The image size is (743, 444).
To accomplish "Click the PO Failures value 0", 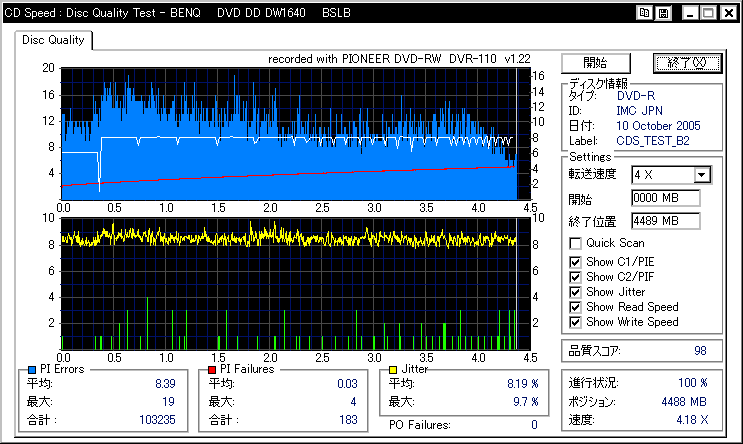I will click(x=534, y=425).
